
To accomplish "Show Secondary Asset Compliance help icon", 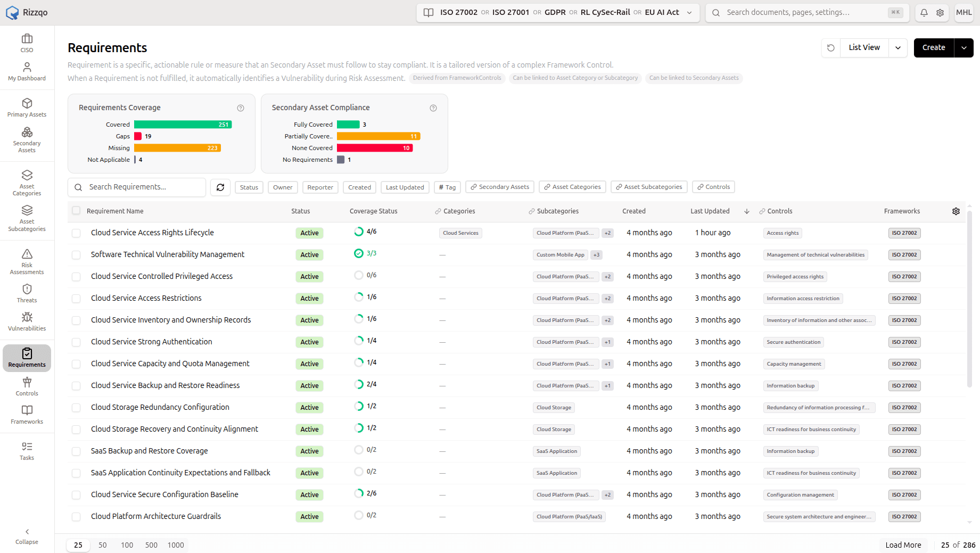I will click(433, 108).
